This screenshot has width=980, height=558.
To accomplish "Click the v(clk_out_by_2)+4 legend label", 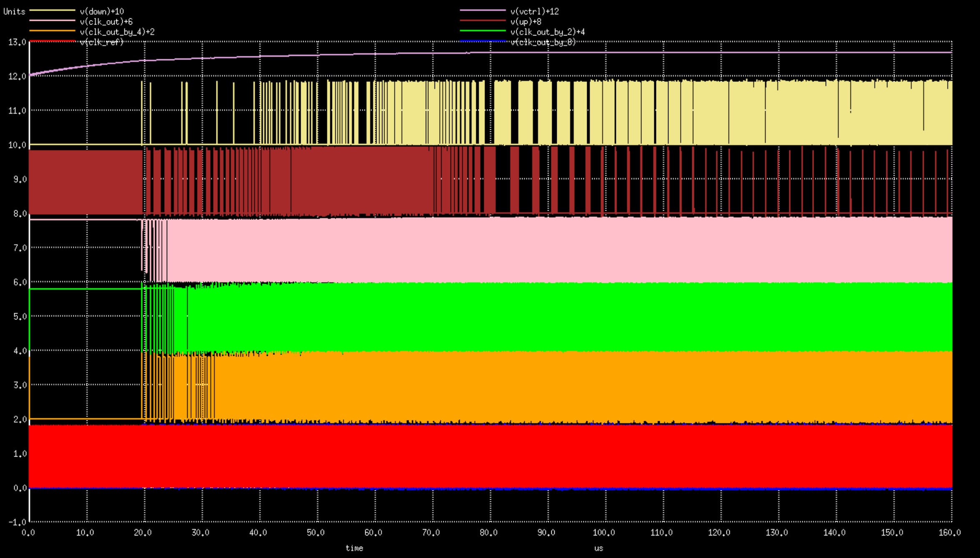I will point(548,32).
